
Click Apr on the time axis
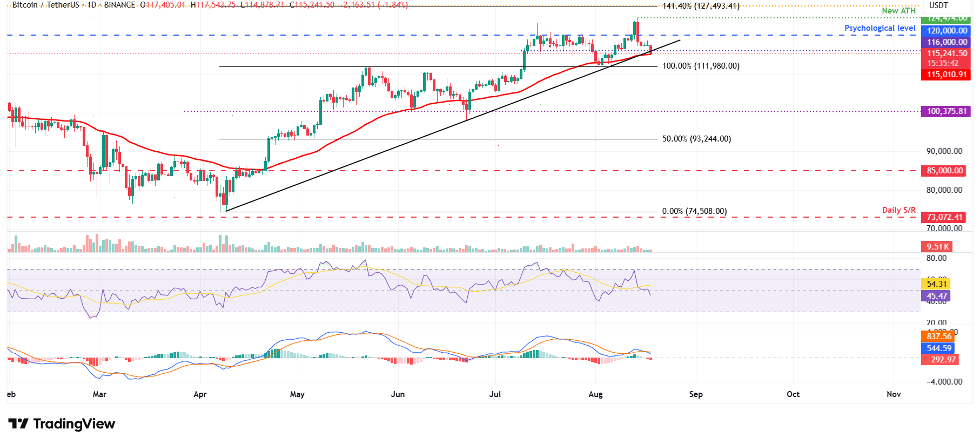pos(200,394)
